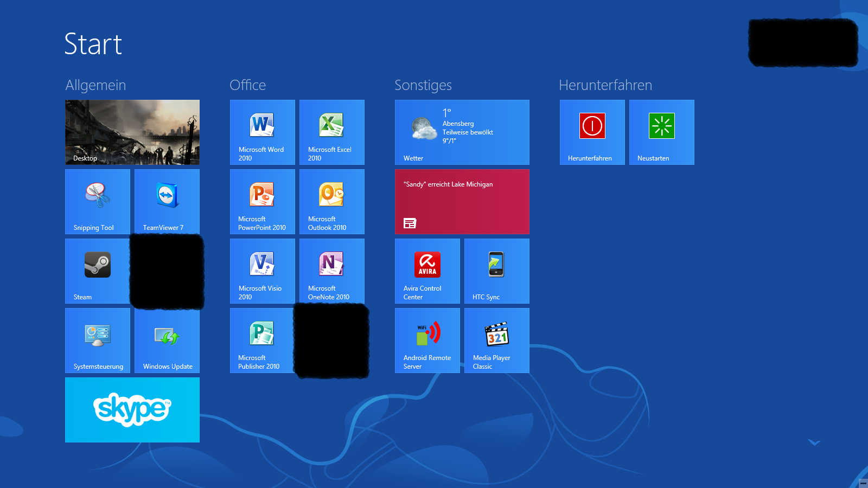
Task: Select the Allgemein group heading
Action: pos(95,85)
